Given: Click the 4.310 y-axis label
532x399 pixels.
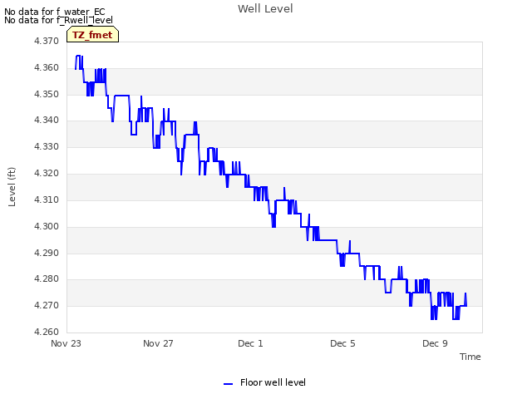Looking at the screenshot, I should [47, 199].
